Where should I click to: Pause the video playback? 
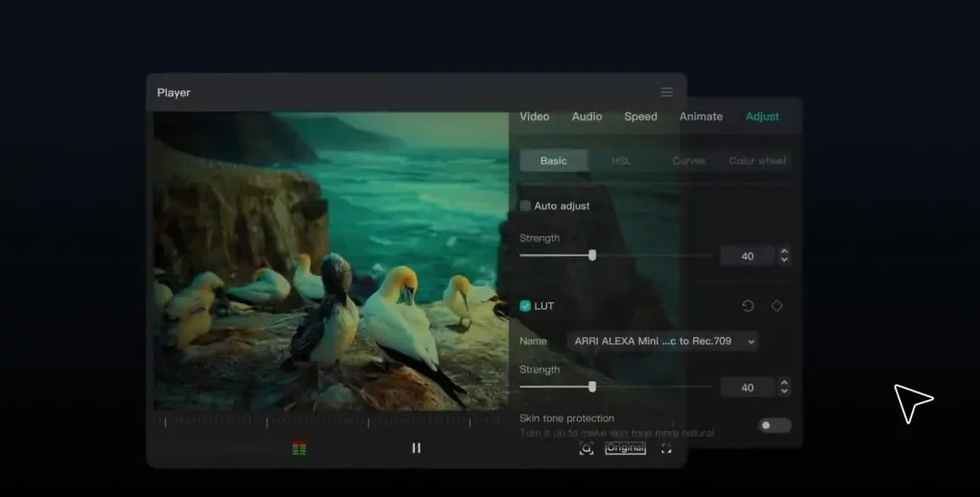click(416, 448)
